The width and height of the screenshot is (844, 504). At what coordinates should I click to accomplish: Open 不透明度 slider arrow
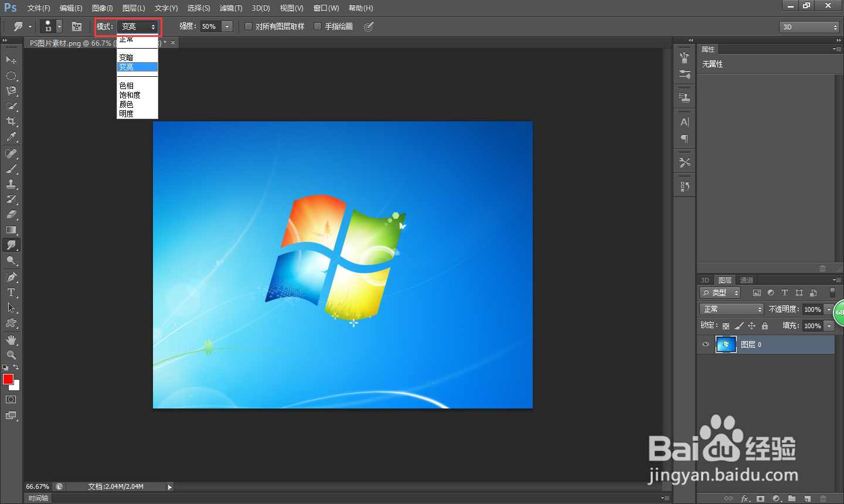(829, 309)
